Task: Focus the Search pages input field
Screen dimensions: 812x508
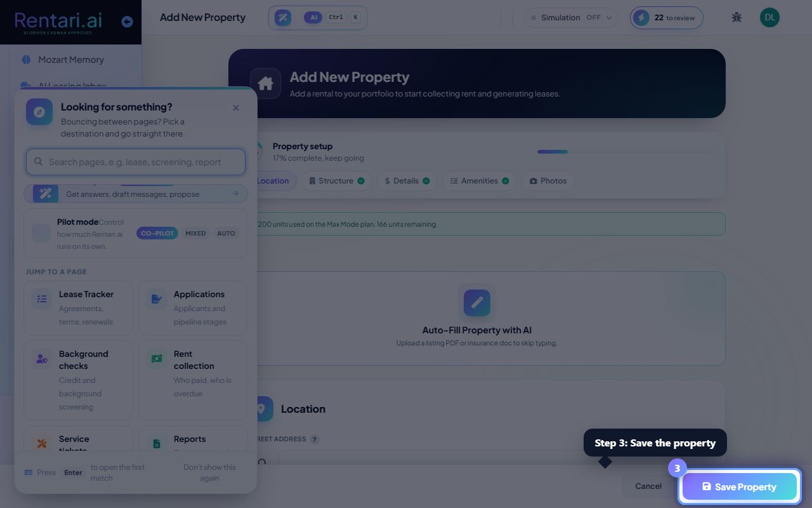Action: (x=136, y=162)
